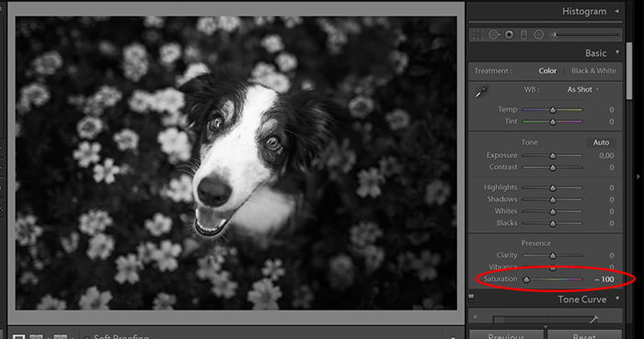Click the Shadows value field
Viewport: 644px width, 339px height.
[612, 199]
